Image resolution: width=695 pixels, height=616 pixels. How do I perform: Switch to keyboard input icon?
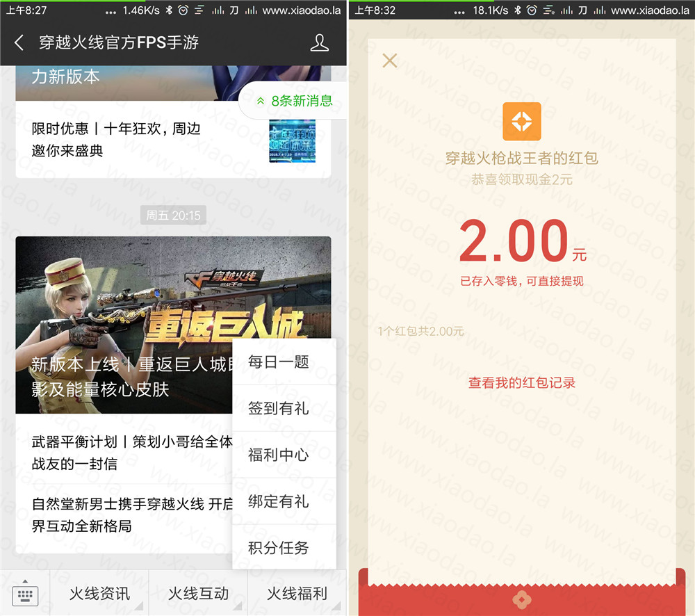[x=25, y=593]
